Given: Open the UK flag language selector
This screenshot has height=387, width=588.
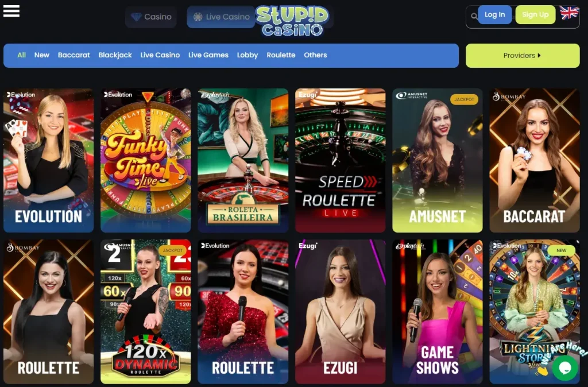Looking at the screenshot, I should (569, 13).
